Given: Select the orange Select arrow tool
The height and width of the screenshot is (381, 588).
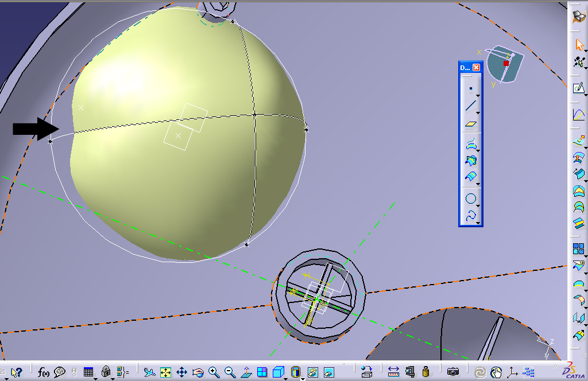Looking at the screenshot, I should coord(579,45).
